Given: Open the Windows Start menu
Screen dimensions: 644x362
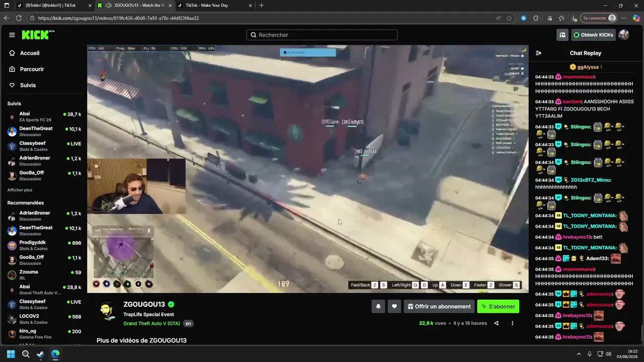Looking at the screenshot, I should pyautogui.click(x=11, y=354).
